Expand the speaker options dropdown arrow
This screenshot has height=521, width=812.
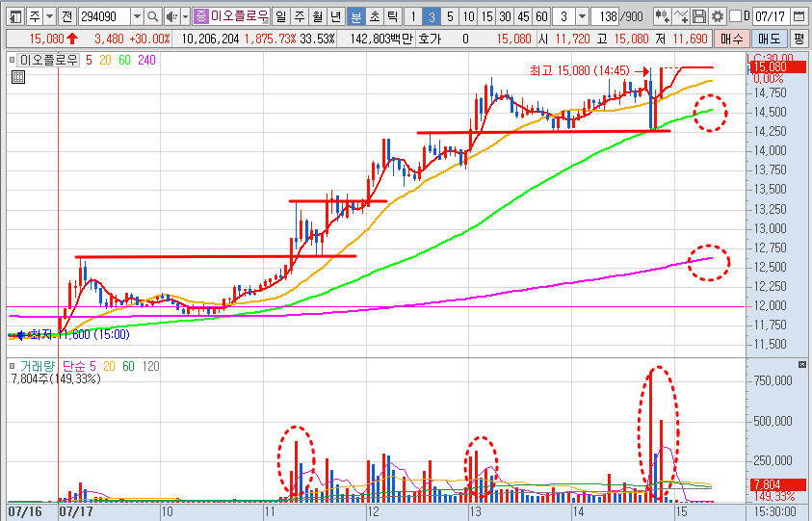tap(185, 17)
